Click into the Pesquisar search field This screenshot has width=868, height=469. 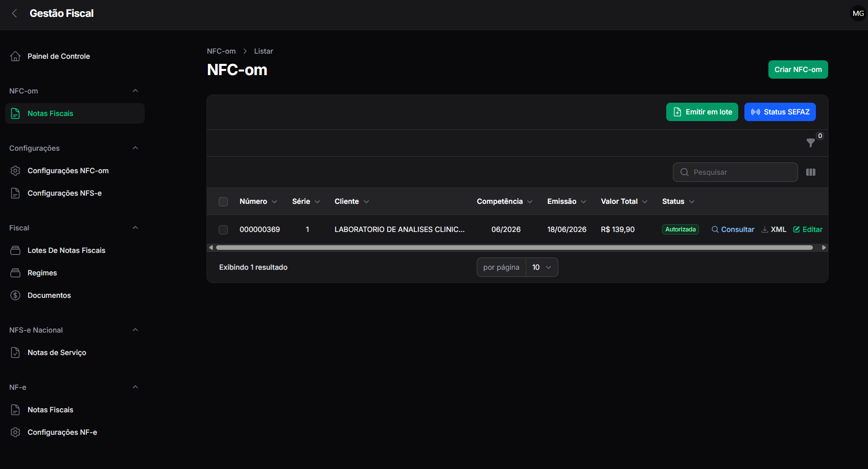pos(735,172)
